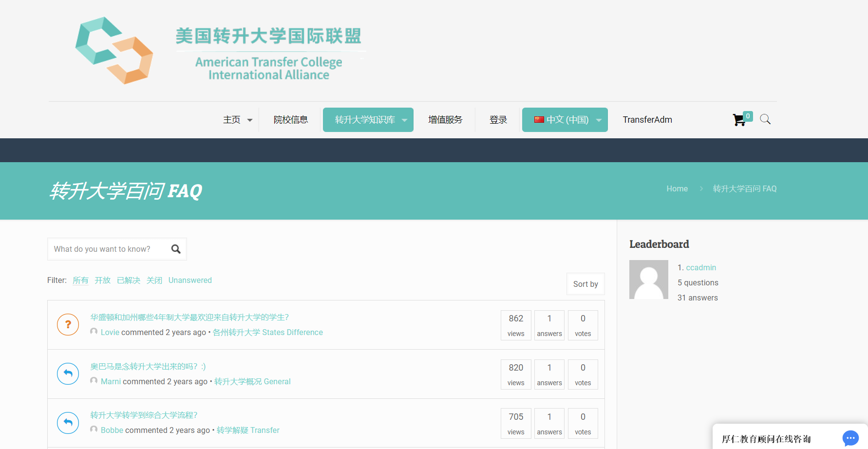This screenshot has height=449, width=868.
Task: Open category 转学解疑 Transfer
Action: [x=248, y=430]
